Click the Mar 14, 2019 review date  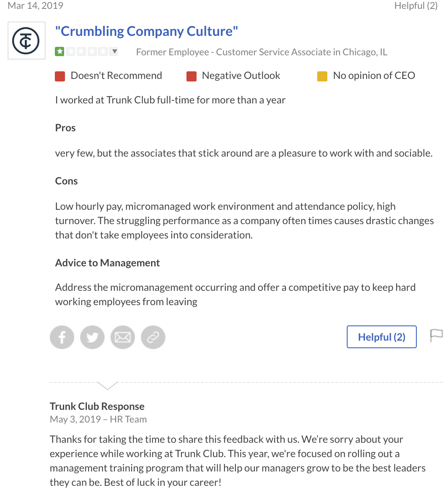[x=35, y=5]
